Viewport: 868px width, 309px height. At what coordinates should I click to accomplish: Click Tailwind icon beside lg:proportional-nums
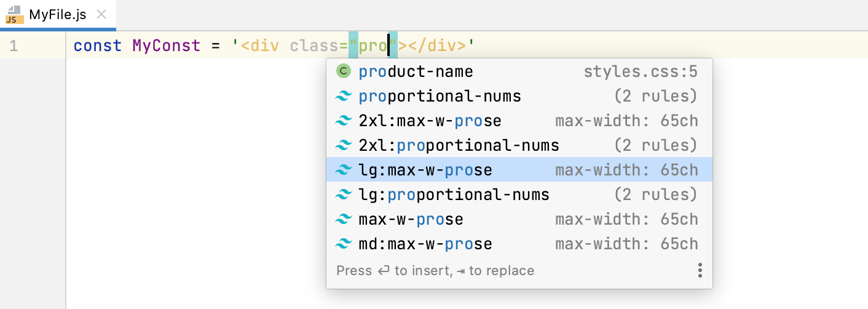coord(343,195)
